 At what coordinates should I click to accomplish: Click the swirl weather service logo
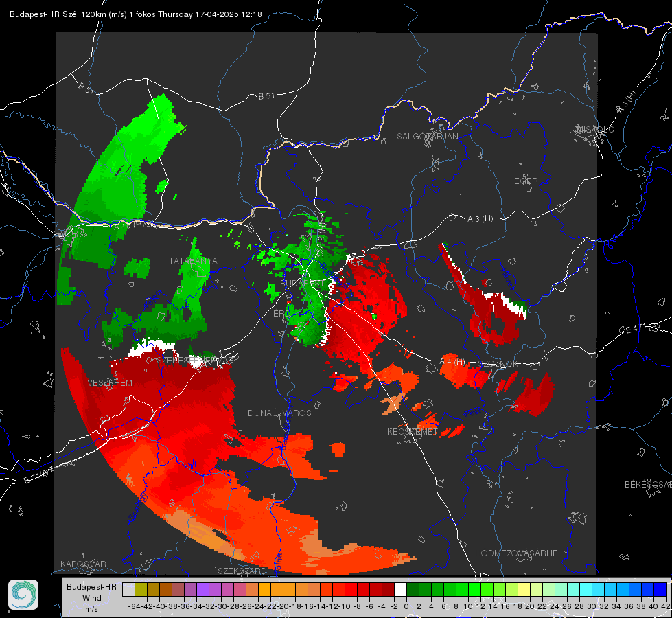pos(23,595)
